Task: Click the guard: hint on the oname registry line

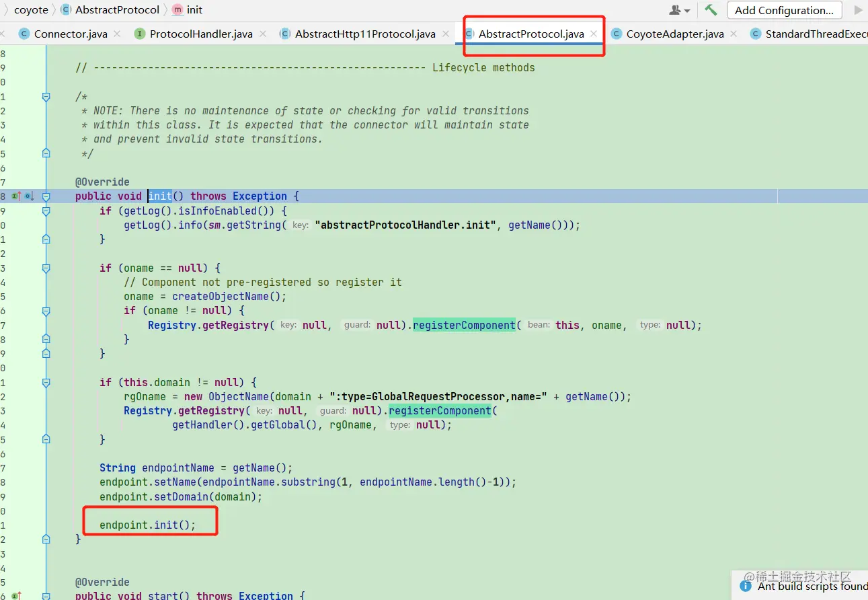Action: [357, 325]
